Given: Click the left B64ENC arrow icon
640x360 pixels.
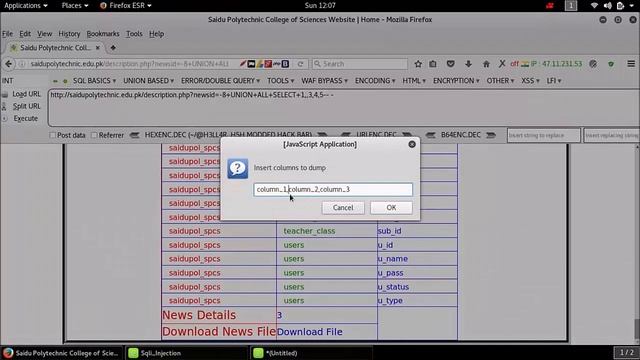Looking at the screenshot, I should [431, 135].
